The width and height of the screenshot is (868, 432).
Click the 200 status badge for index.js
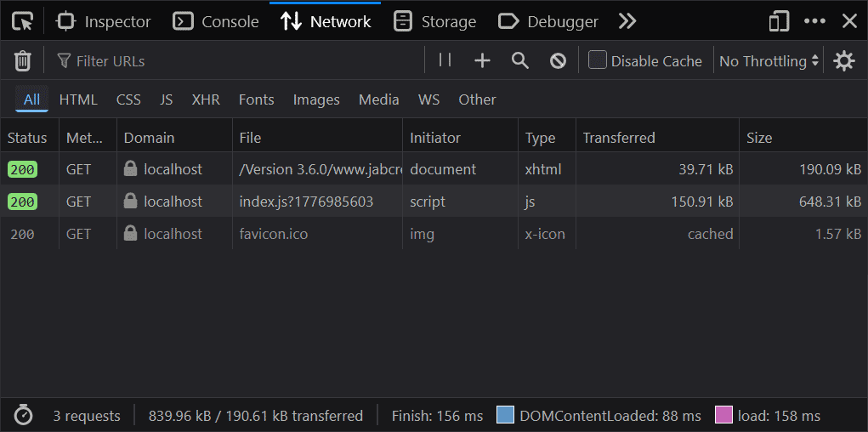point(22,202)
